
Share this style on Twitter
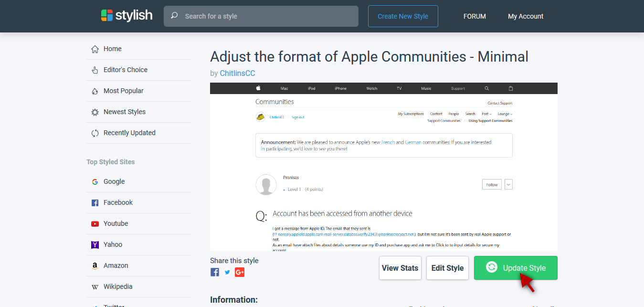point(227,272)
